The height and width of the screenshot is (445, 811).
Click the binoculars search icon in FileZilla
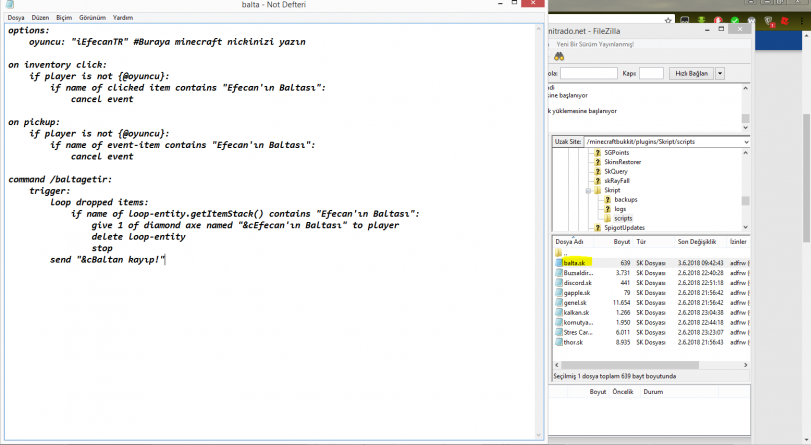pyautogui.click(x=559, y=56)
